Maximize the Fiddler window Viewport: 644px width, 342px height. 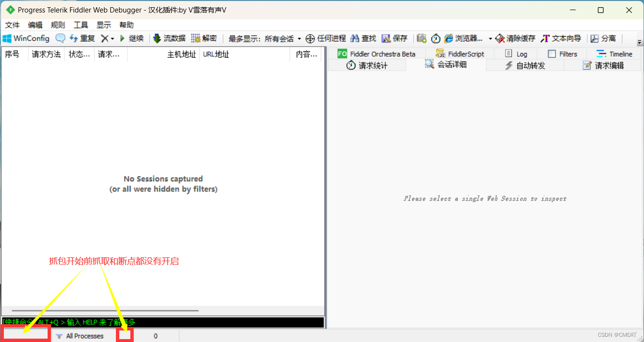pos(601,10)
